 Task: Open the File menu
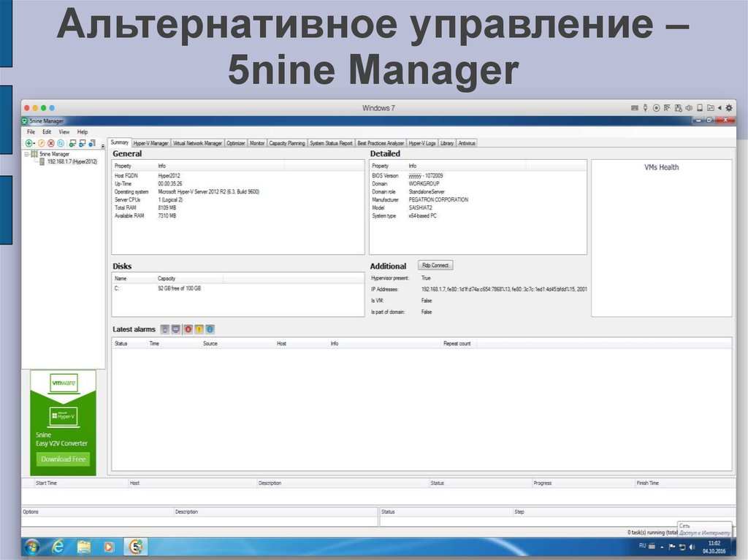(31, 131)
